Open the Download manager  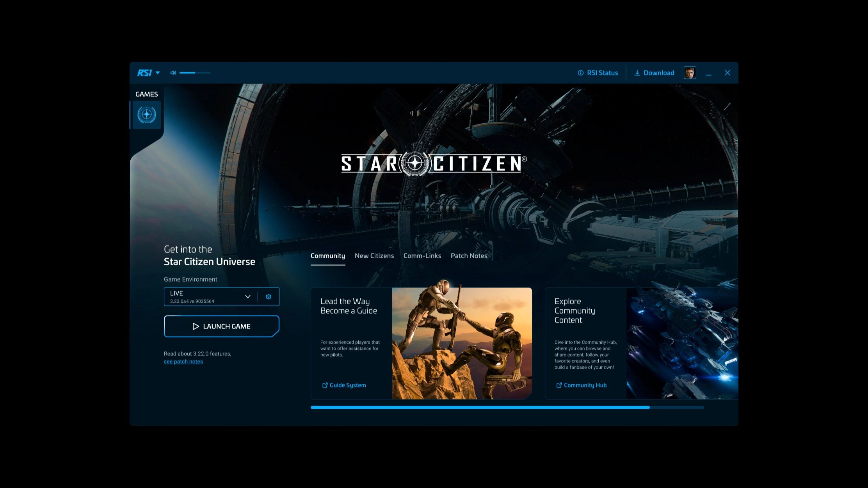coord(654,73)
